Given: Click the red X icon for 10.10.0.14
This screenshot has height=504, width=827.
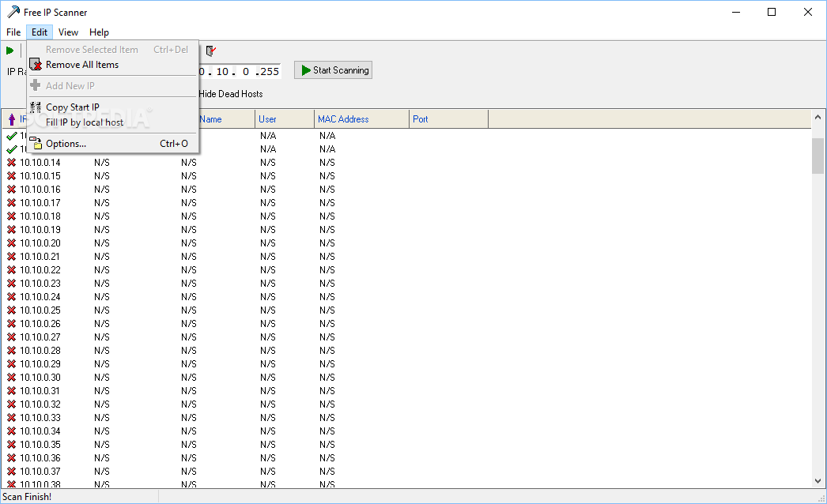Looking at the screenshot, I should pos(11,163).
